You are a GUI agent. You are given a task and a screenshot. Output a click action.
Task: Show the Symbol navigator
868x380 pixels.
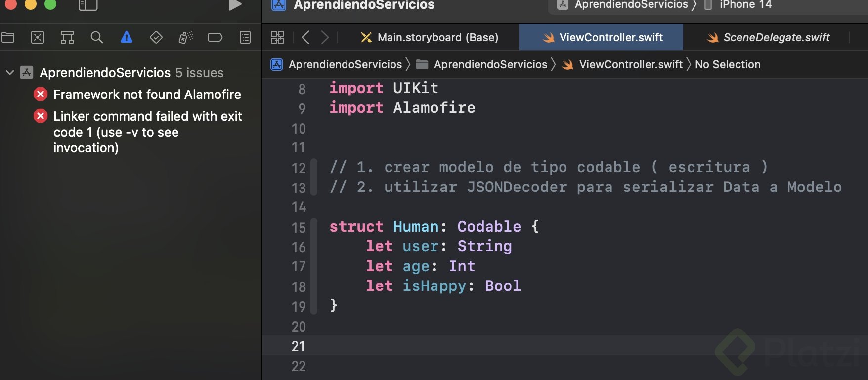(67, 37)
